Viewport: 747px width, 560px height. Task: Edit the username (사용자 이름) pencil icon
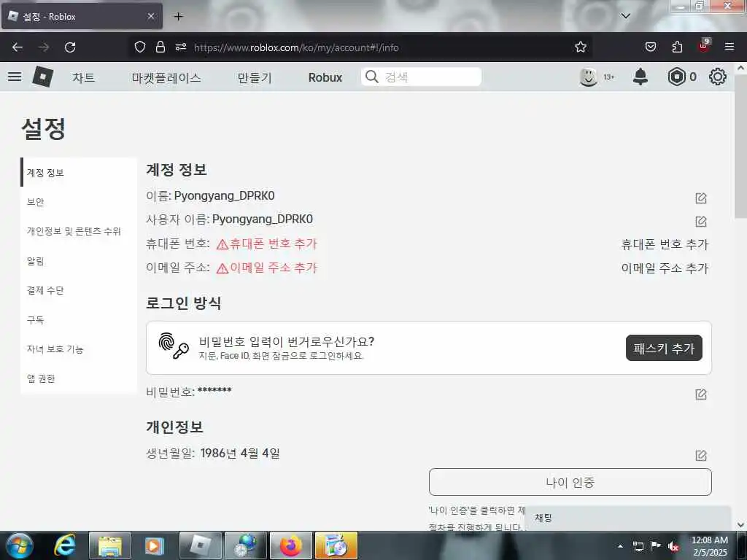click(701, 222)
